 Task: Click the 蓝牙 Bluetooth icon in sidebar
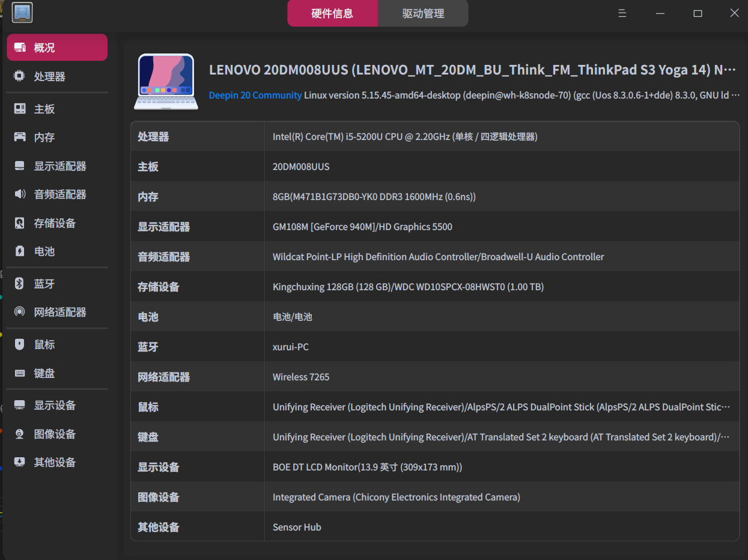pos(20,284)
